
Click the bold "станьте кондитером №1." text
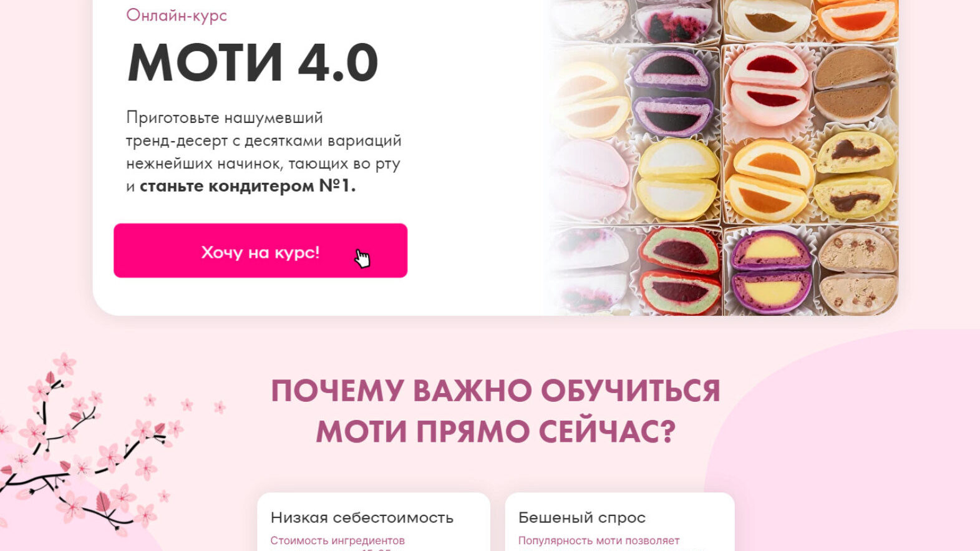248,186
